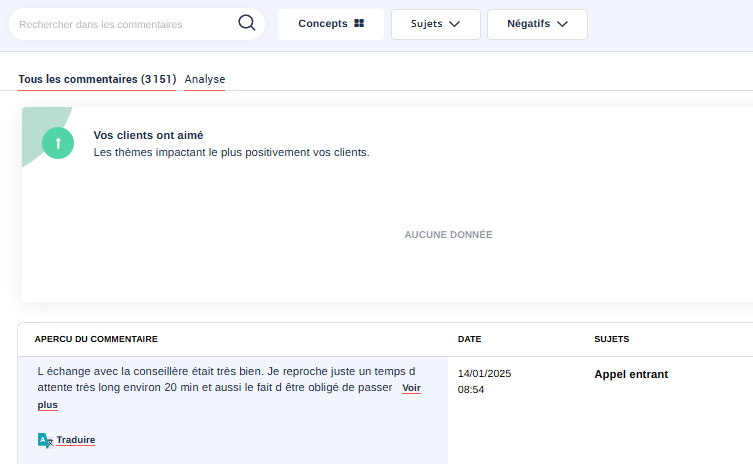Screen dimensions: 753x464
Task: Click the Traduire link
Action: (75, 440)
